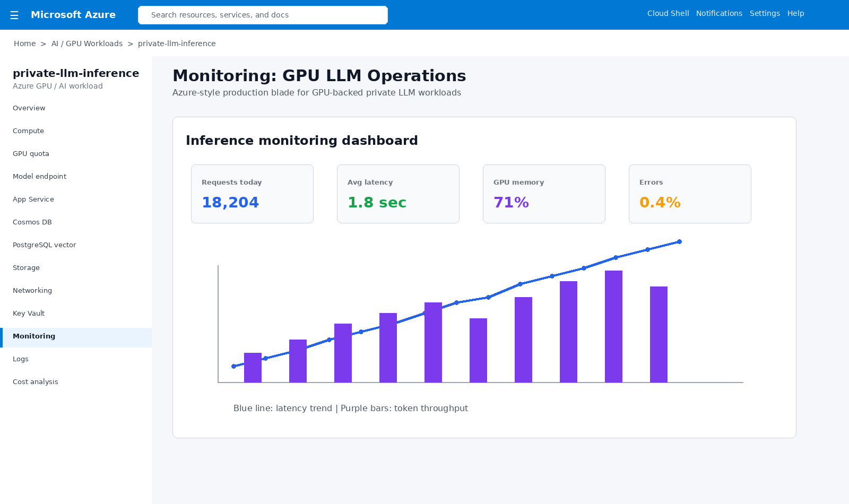Open Cloud Shell

pyautogui.click(x=668, y=13)
